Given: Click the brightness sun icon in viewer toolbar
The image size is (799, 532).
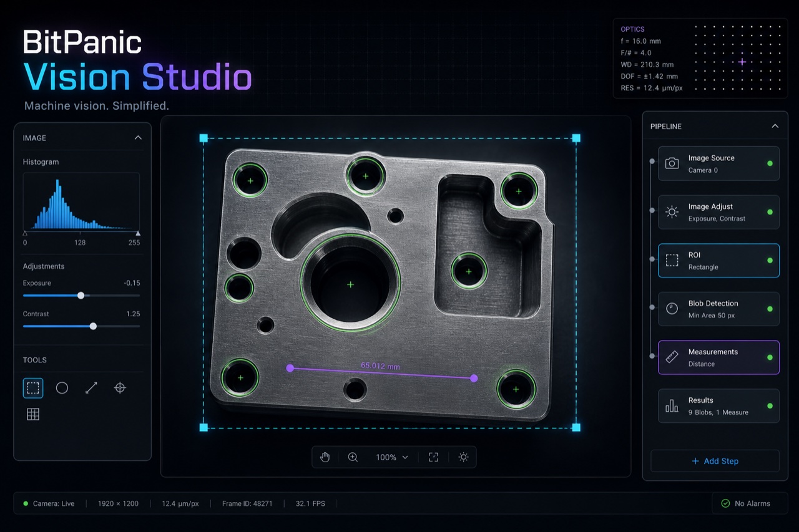Looking at the screenshot, I should (x=463, y=457).
